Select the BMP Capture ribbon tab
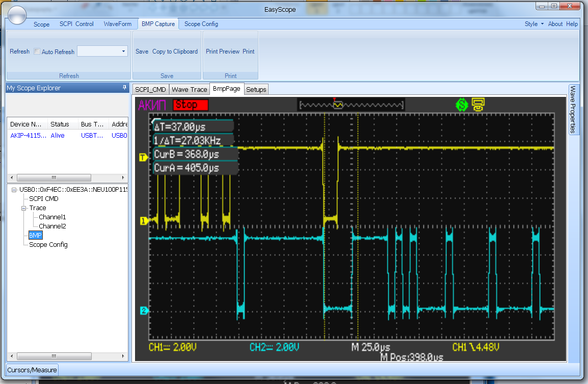Screen dimensions: 588x384 158,24
